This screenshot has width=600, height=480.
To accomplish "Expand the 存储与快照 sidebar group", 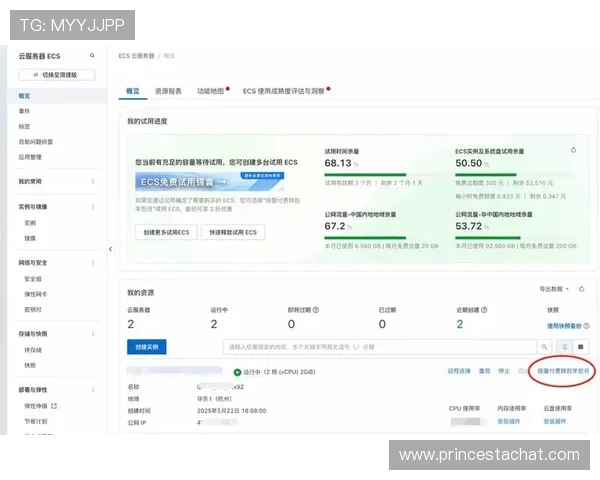I will click(33, 334).
